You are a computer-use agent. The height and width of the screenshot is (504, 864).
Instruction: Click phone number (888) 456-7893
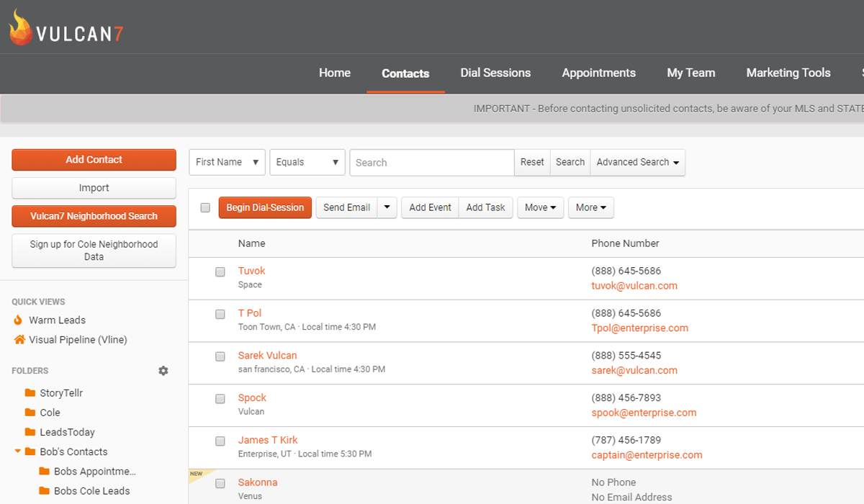[626, 398]
